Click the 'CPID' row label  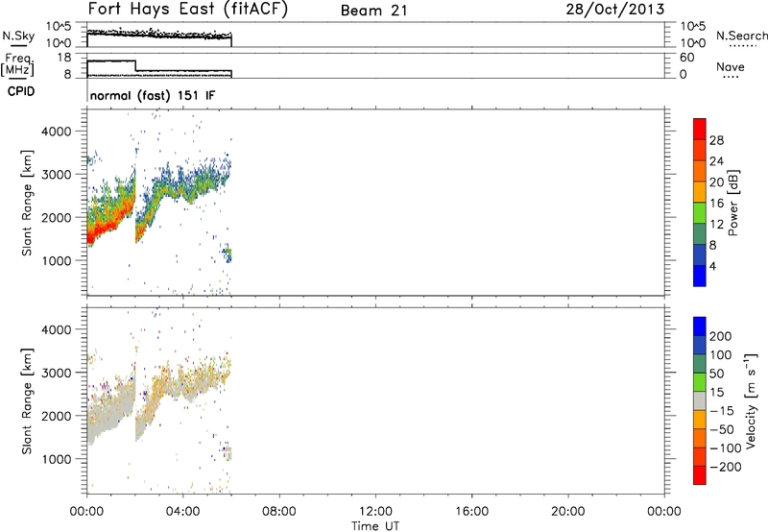pos(21,91)
